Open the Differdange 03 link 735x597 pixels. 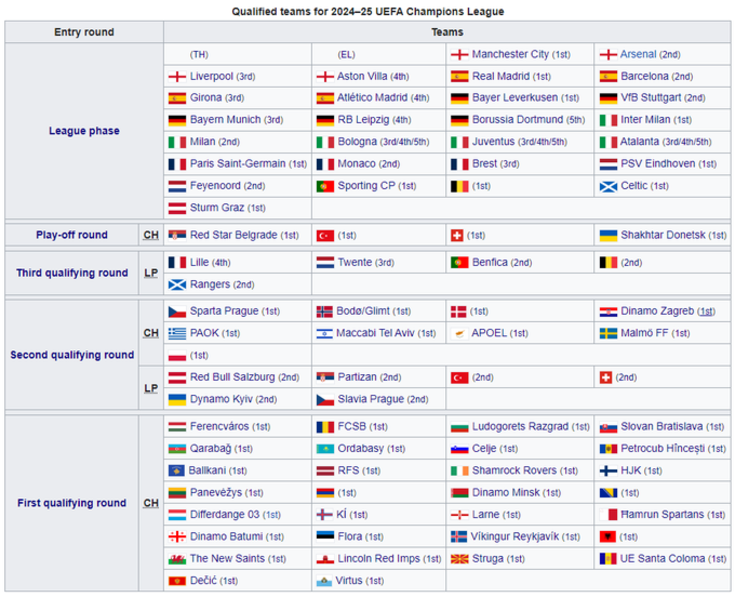click(225, 515)
